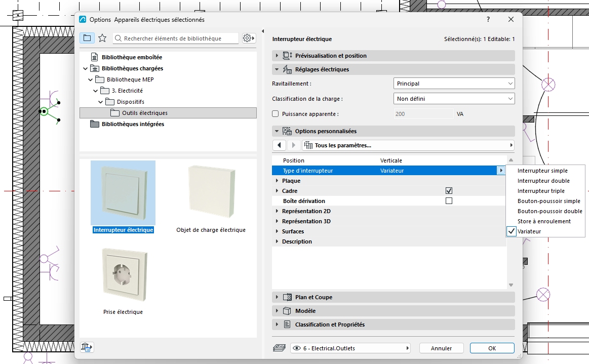The width and height of the screenshot is (589, 364).
Task: Expand the Représentation 2D group
Action: pyautogui.click(x=277, y=211)
